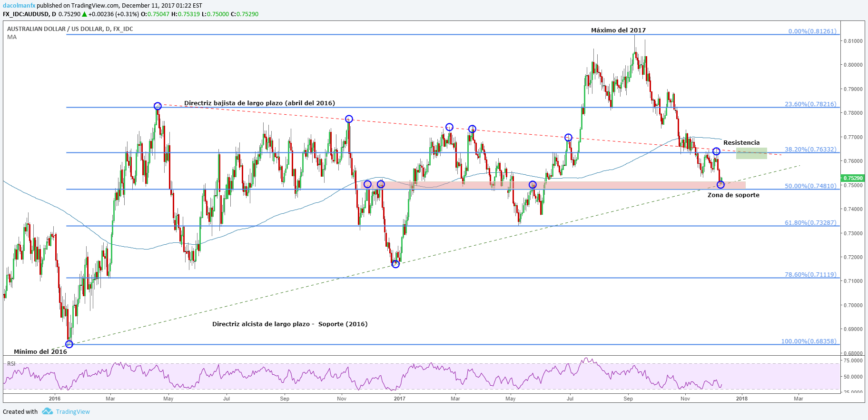Click the circle marker at the November 2016 high

coord(349,119)
